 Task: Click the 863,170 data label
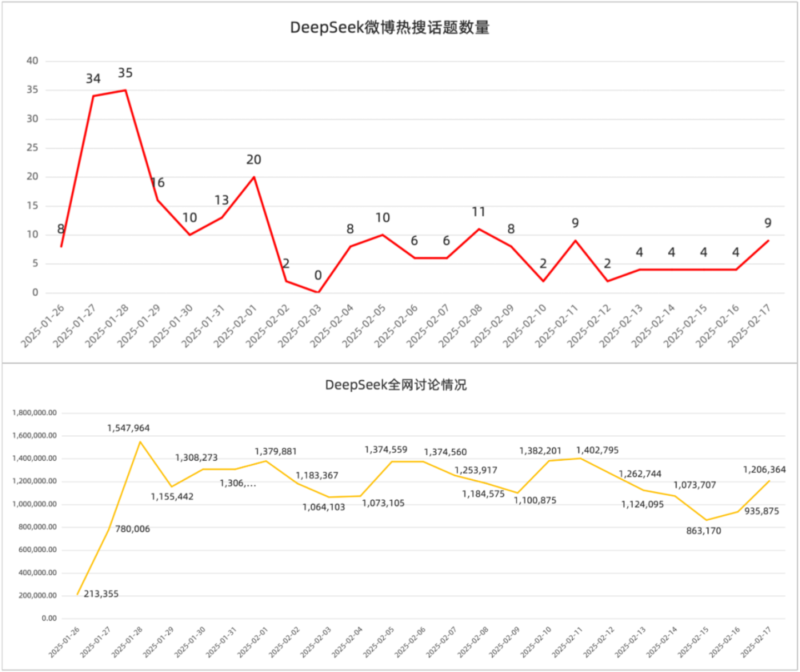(703, 531)
